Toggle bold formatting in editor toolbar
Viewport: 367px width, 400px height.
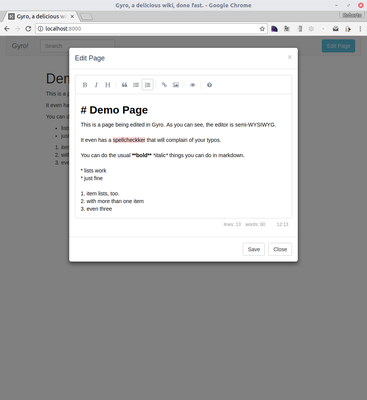point(85,85)
